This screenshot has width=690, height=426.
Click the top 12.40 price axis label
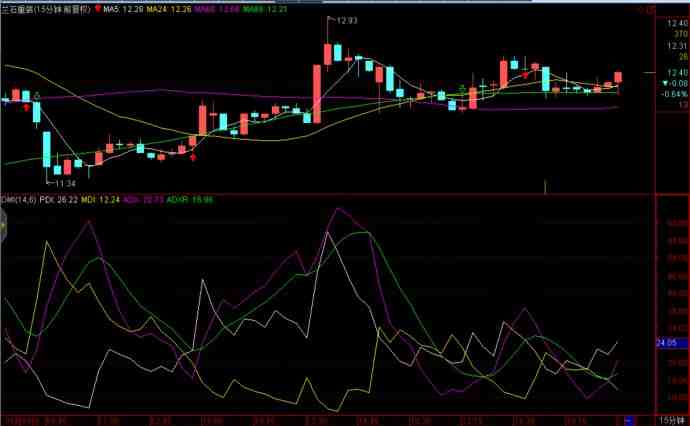point(677,24)
